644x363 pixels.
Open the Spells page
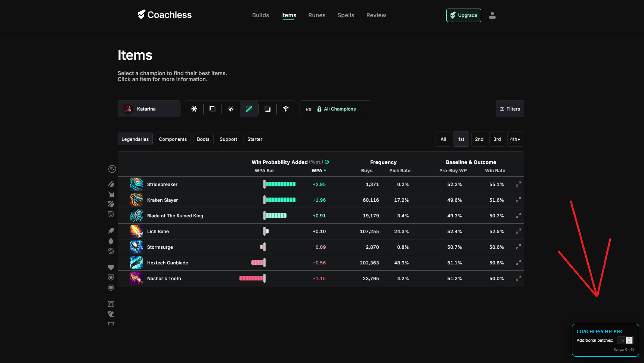346,15
